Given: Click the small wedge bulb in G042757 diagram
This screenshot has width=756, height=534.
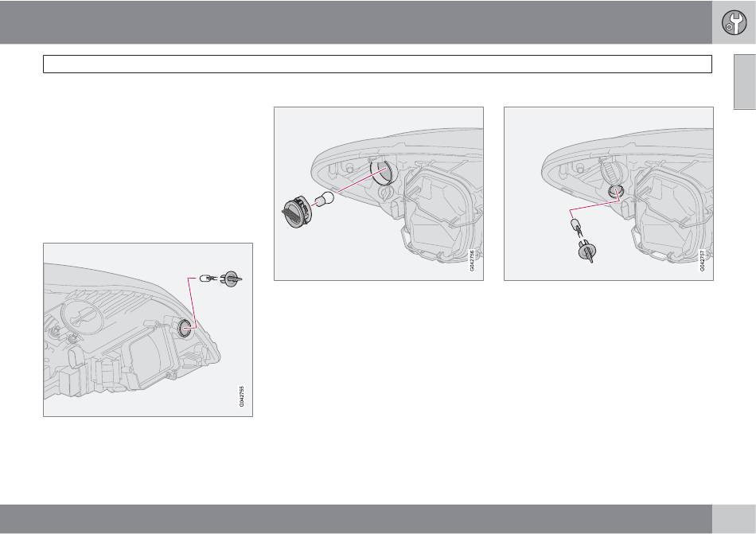Looking at the screenshot, I should pyautogui.click(x=575, y=224).
